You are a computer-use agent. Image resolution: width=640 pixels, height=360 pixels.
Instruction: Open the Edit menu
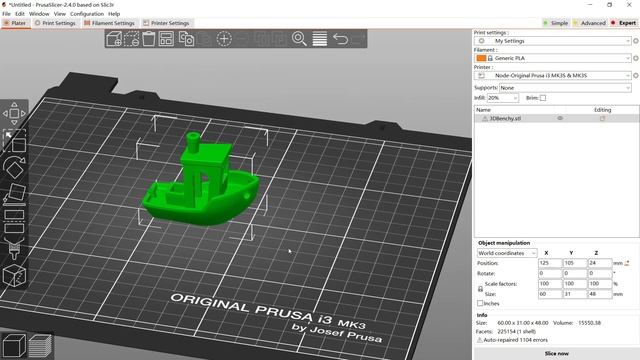(x=20, y=14)
